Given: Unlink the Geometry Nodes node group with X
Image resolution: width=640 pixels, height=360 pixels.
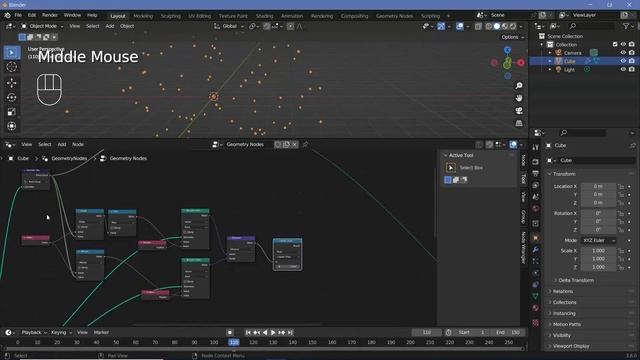Looking at the screenshot, I should click(x=295, y=144).
